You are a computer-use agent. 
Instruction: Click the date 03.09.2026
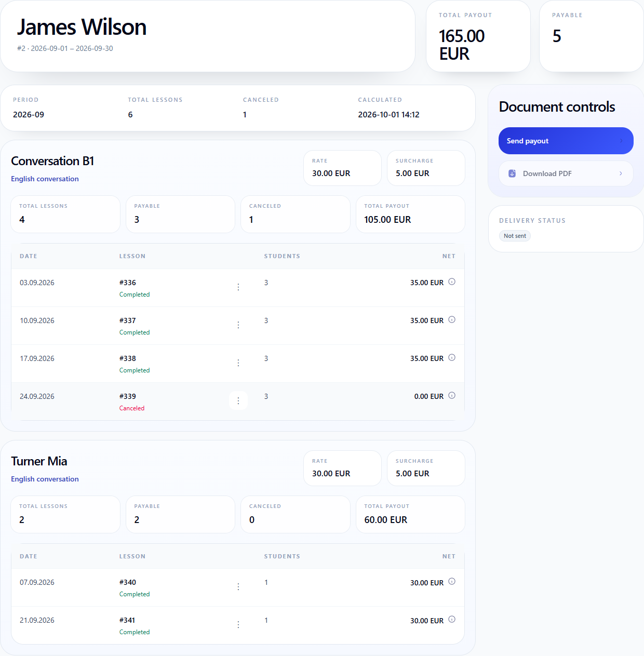tap(37, 283)
